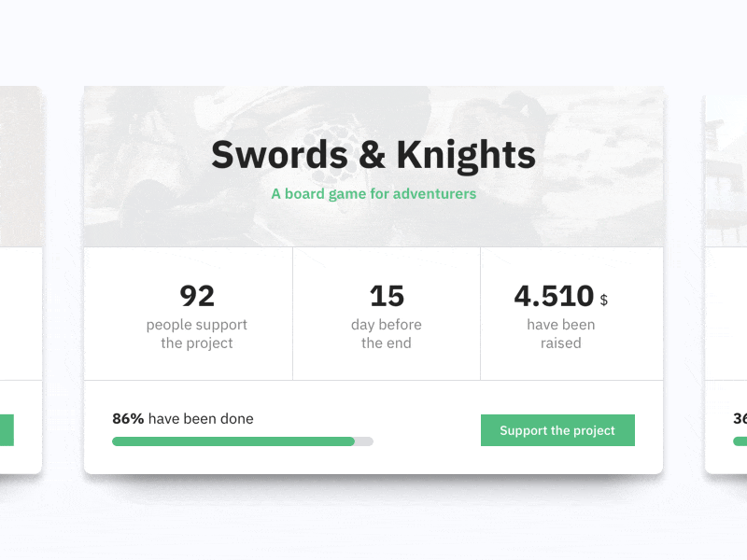Click the "have been raised" caption

coord(560,334)
